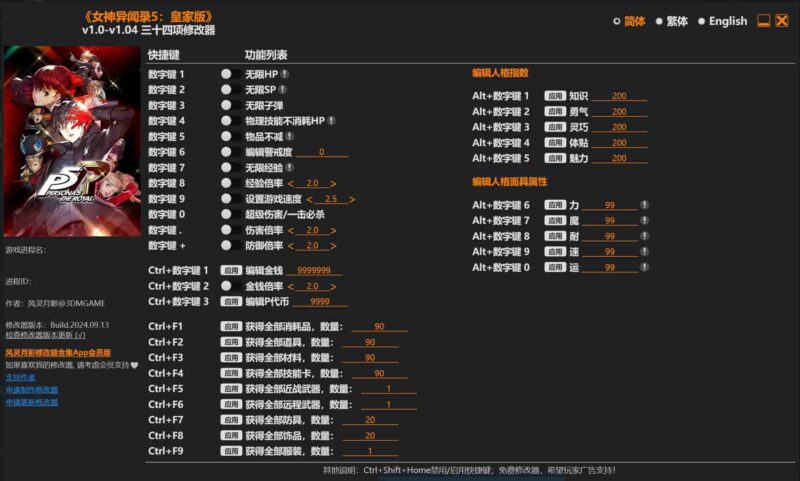Decrease 设置游戏速度 with left arrow
Screen dimensions: 800x481
(x=309, y=199)
